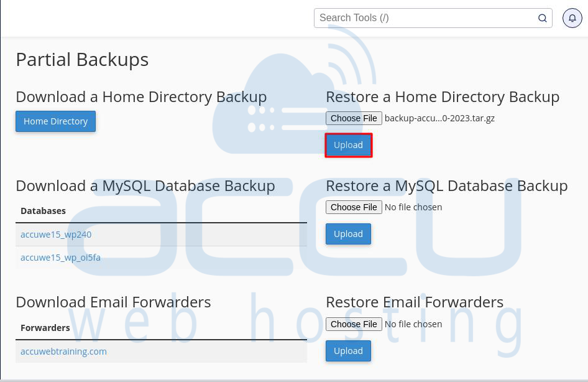Click the Forwarders restore 'No file chosen' text
The height and width of the screenshot is (382, 588).
413,324
